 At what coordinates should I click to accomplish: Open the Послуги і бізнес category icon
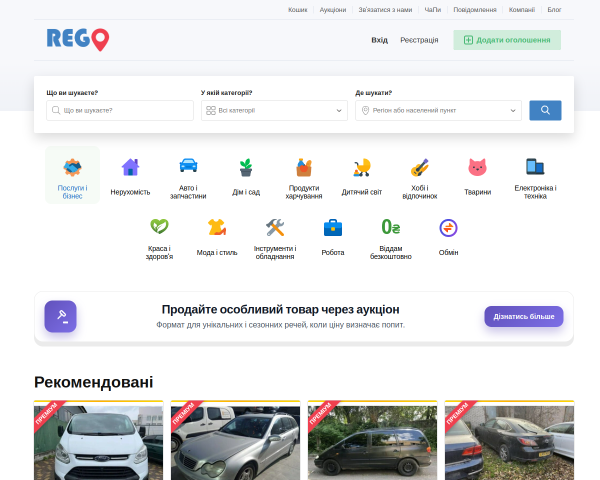pos(72,167)
